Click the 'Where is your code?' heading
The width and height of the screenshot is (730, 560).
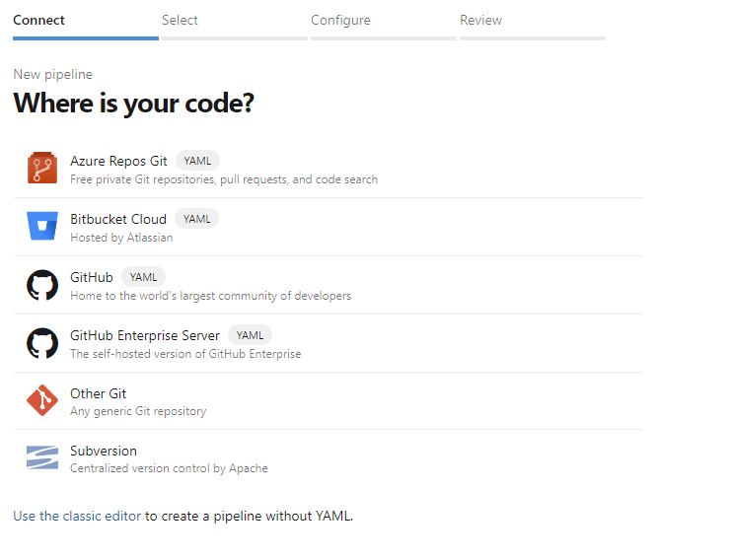(x=133, y=103)
